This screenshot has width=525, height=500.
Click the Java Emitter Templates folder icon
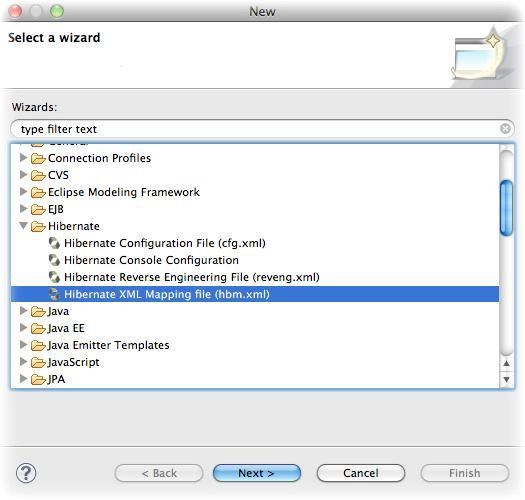[x=38, y=345]
